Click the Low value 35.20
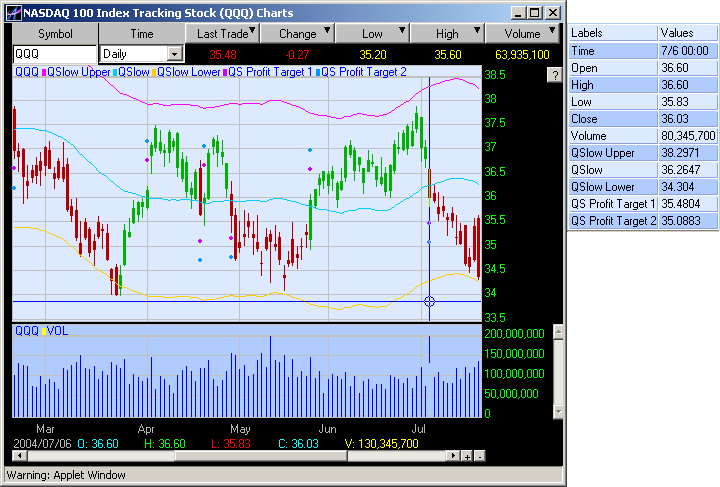Viewport: 720px width, 487px height. point(373,55)
